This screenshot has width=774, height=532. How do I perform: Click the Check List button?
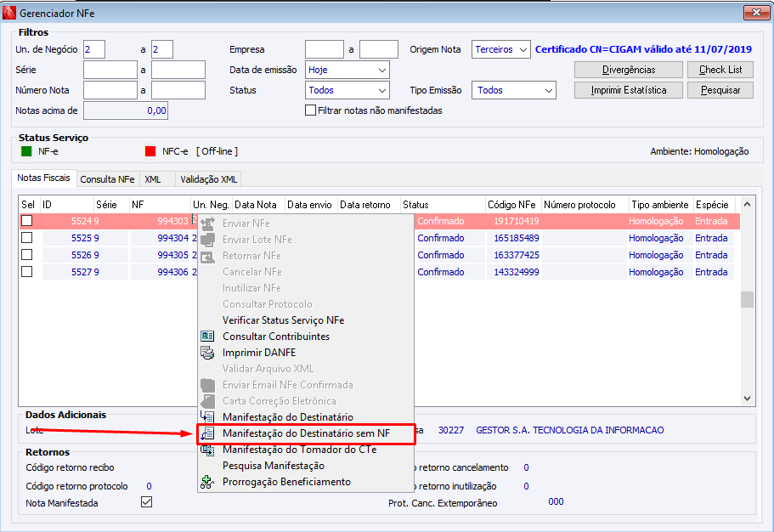[x=720, y=70]
